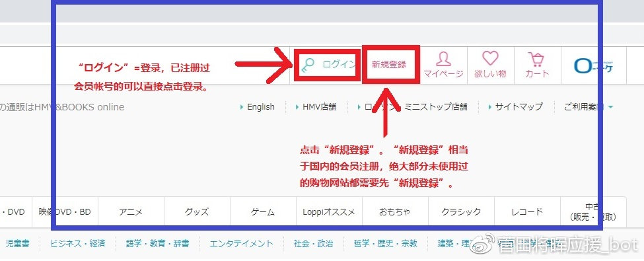Expand the ご利用案内 dropdown arrow
The width and height of the screenshot is (644, 261).
point(610,107)
